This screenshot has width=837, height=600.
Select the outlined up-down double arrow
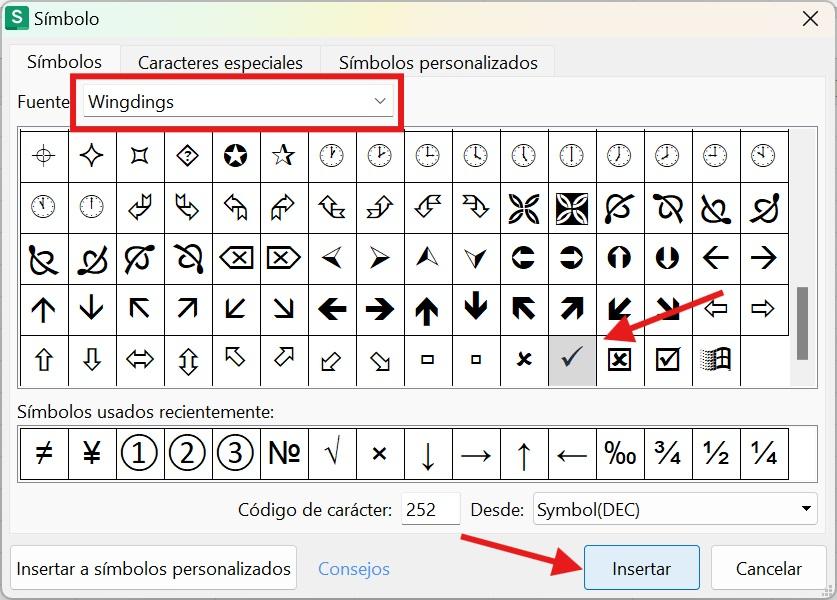pyautogui.click(x=187, y=360)
